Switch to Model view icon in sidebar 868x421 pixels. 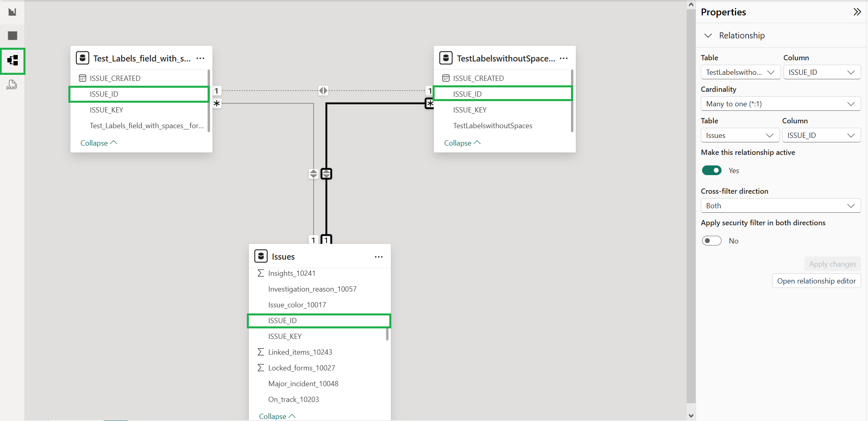point(13,61)
